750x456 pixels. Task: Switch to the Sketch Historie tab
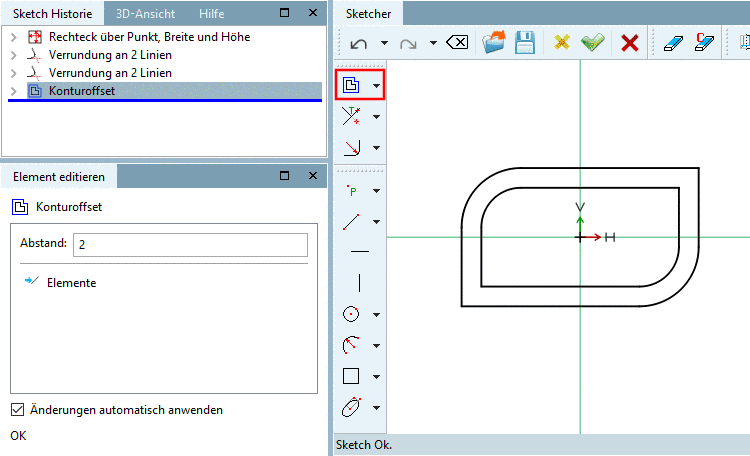[53, 13]
